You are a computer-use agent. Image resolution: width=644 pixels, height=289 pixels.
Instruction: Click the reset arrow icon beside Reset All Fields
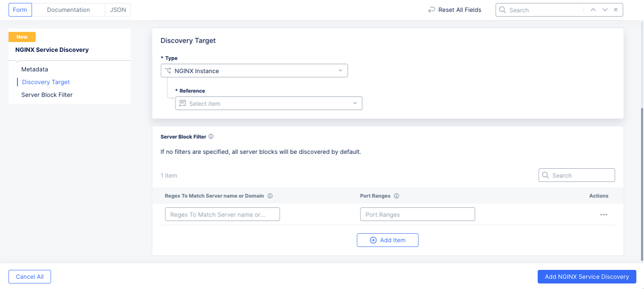(431, 9)
